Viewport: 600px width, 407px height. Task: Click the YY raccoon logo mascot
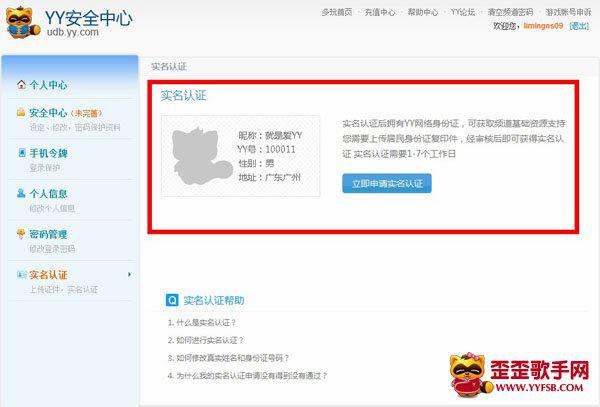coord(23,22)
